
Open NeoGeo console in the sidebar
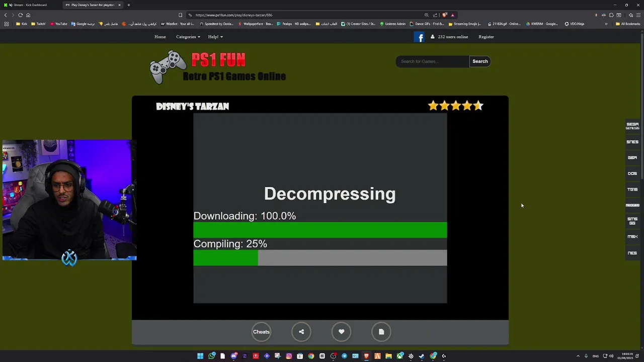(632, 205)
